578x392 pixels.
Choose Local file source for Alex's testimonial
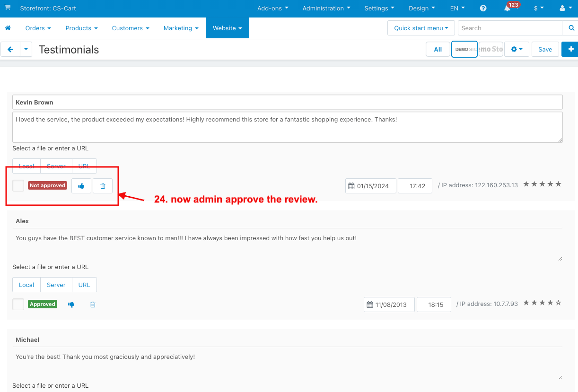coord(26,285)
